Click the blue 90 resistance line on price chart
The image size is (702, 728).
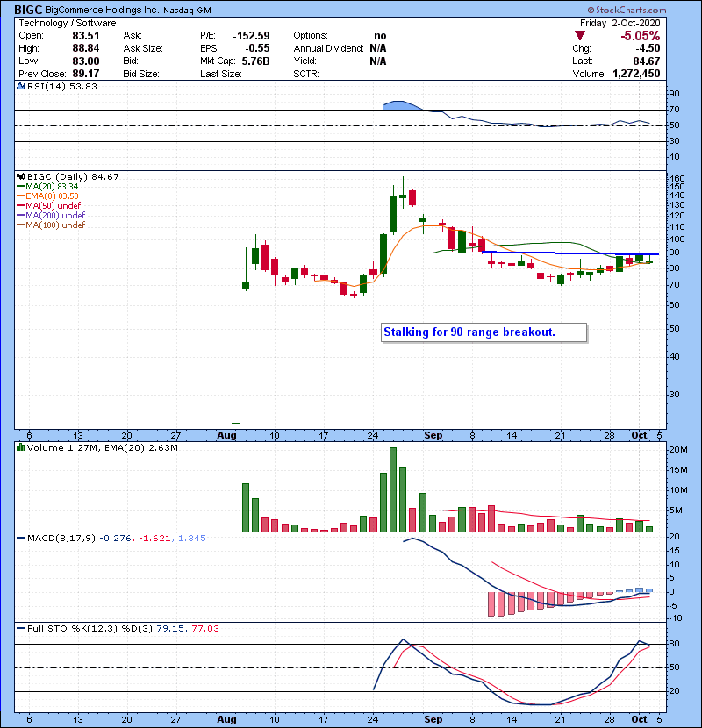570,253
